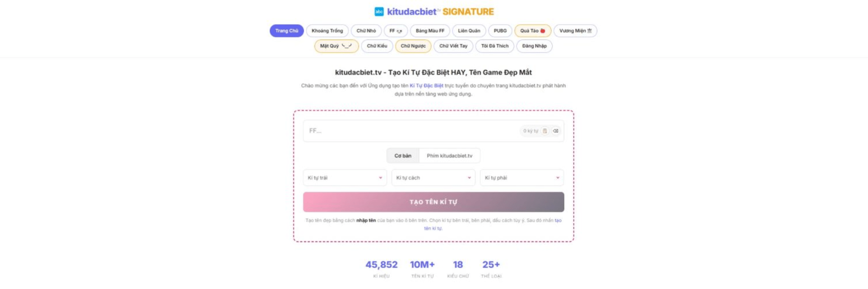Screen dimensions: 868x289
Task: Open the Mặt Quỷ devil face page
Action: pyautogui.click(x=336, y=46)
